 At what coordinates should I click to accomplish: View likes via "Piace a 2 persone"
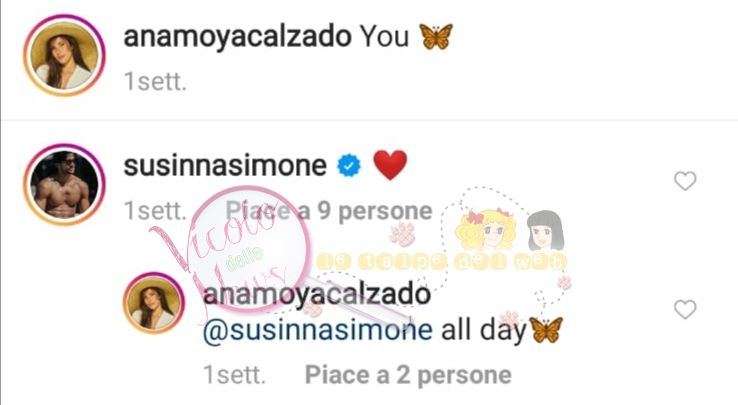(x=408, y=375)
